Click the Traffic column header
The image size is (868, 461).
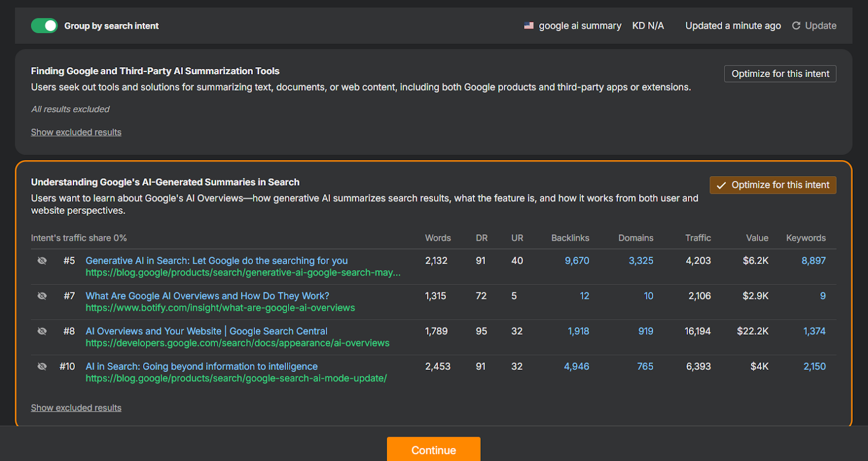pos(698,238)
